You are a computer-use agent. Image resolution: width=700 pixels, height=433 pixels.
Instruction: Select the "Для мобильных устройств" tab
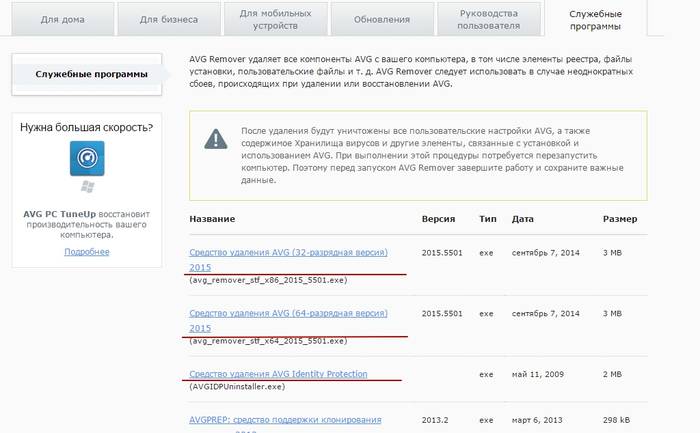[x=275, y=19]
